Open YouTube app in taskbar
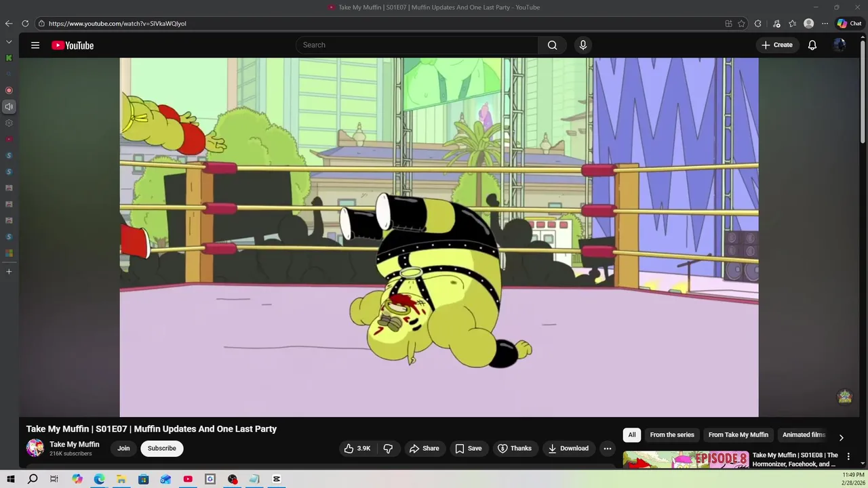 point(188,479)
